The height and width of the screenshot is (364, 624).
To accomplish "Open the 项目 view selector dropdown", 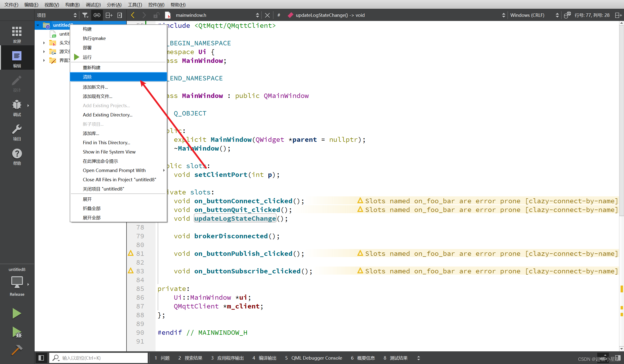I will tap(57, 15).
